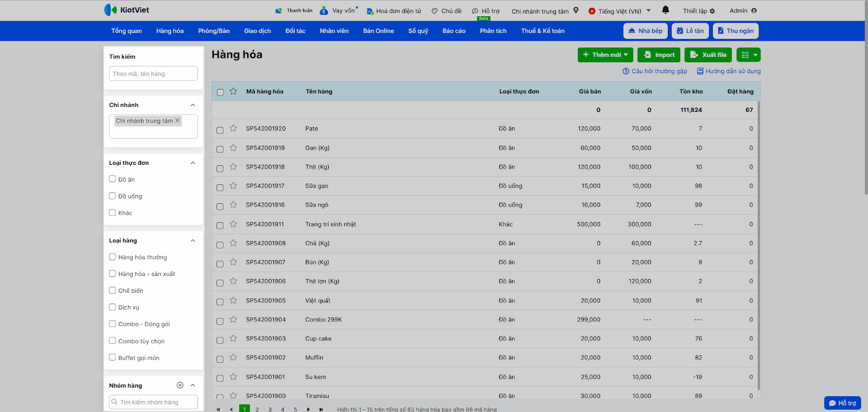Open the Lễ tân reception screen
Screen dimensions: 868x412
690,31
